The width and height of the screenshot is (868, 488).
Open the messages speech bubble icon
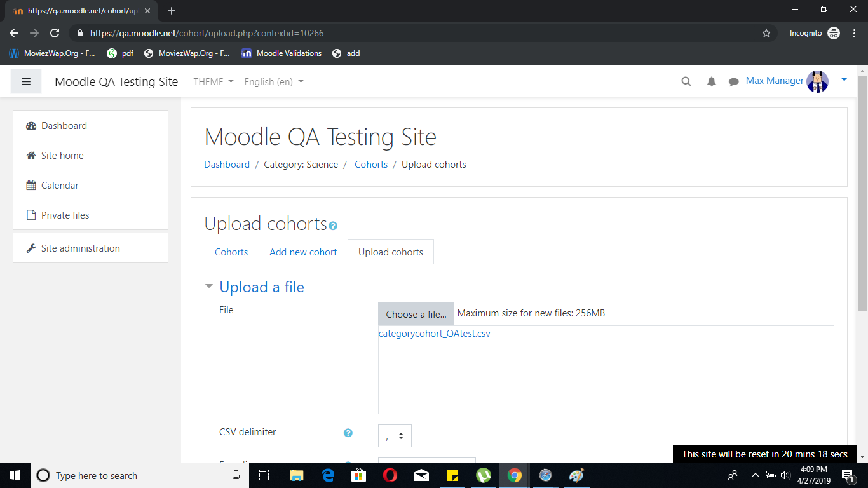click(x=734, y=81)
